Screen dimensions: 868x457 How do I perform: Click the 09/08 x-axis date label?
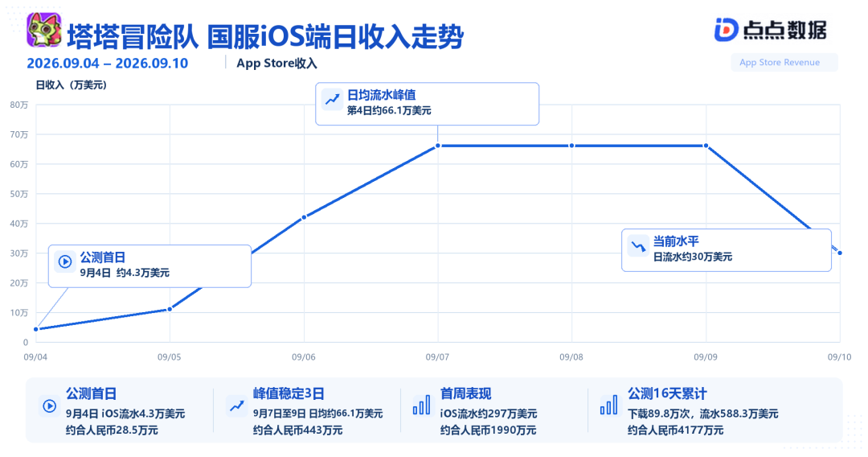tap(571, 357)
